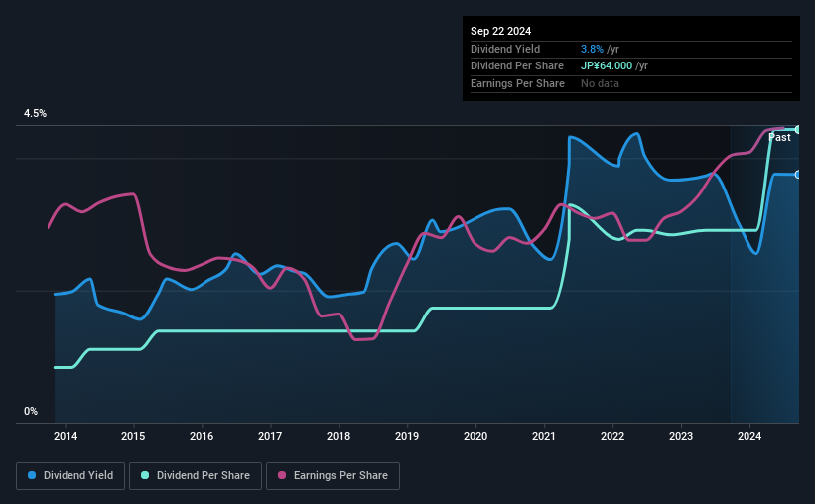The height and width of the screenshot is (504, 815).
Task: Click the 2022 label on the x-axis
Action: [612, 436]
